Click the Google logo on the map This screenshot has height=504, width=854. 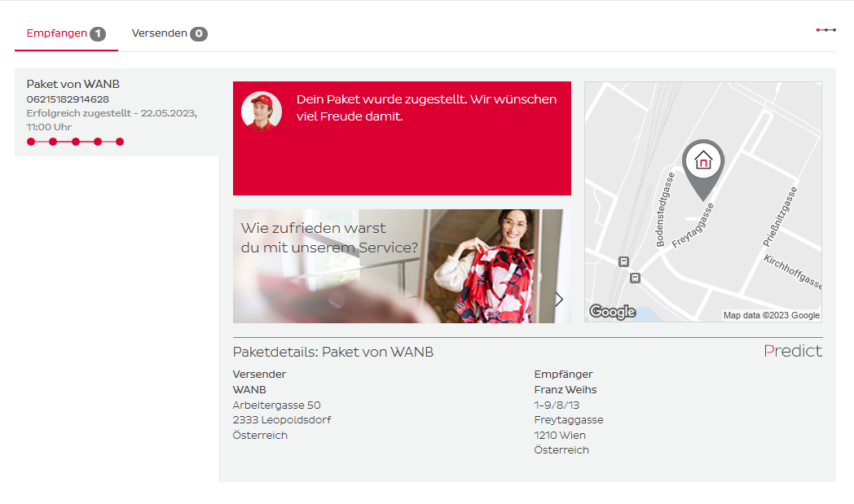[612, 312]
